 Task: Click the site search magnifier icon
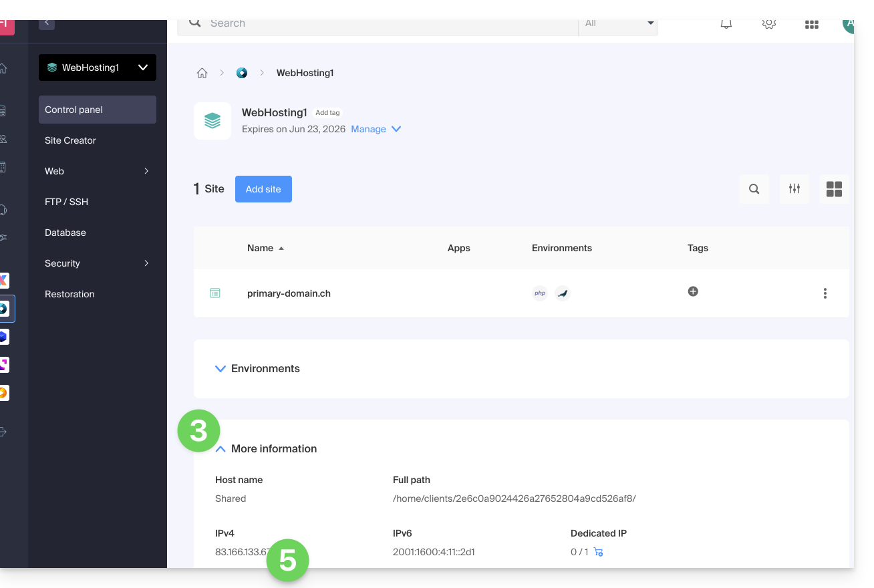pos(754,189)
